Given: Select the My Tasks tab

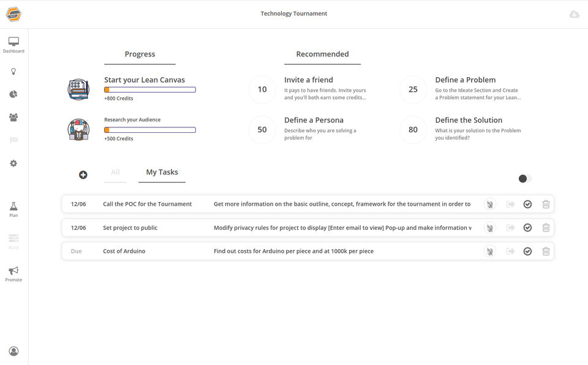Looking at the screenshot, I should [x=162, y=173].
